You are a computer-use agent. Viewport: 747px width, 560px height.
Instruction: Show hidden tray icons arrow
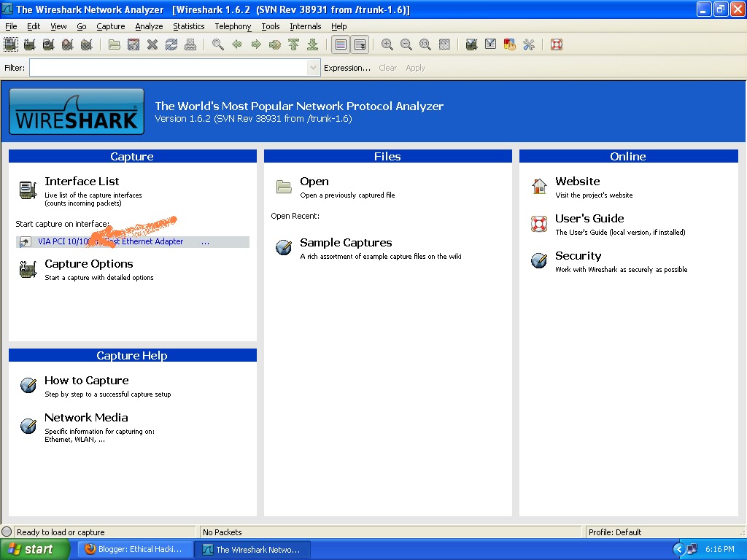pos(679,549)
